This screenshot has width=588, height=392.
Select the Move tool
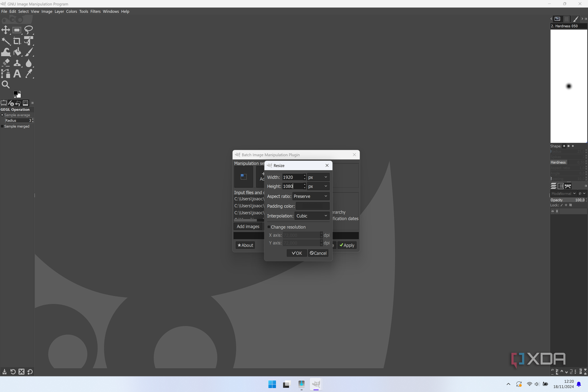point(6,30)
